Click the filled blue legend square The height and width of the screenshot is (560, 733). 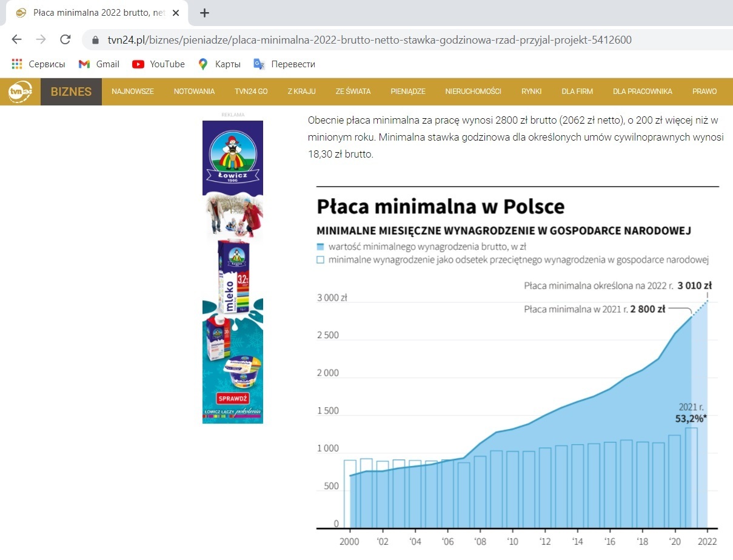[x=320, y=247]
